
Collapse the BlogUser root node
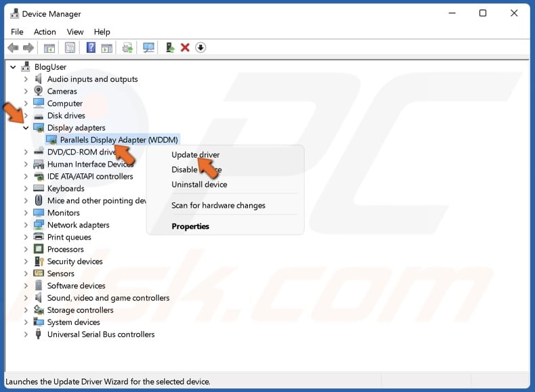coord(13,67)
